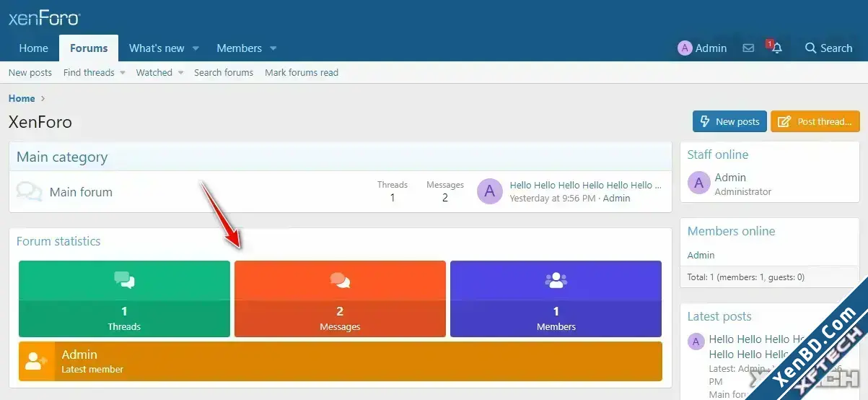Viewport: 868px width, 400px height.
Task: Click the Search magnifier button
Action: 828,48
